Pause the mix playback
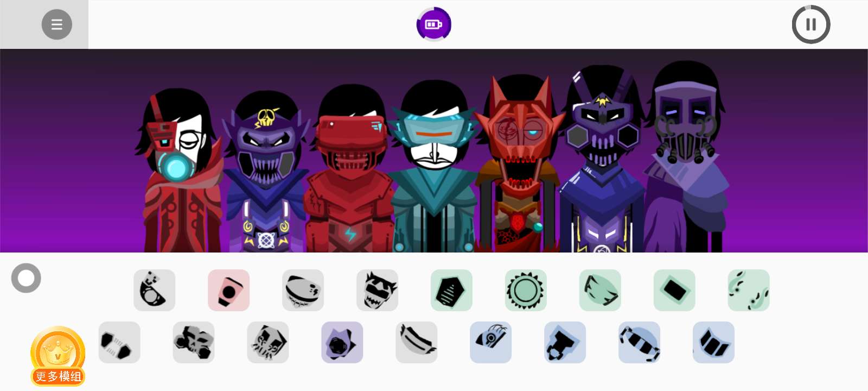The image size is (868, 391). click(811, 24)
